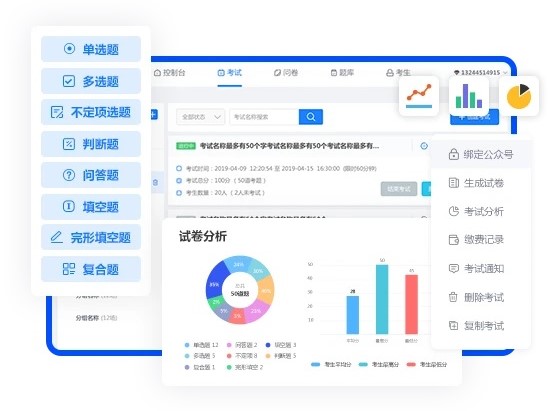Screen dimensions: 548x411
Task: Click the magnifier search button
Action: [x=311, y=117]
